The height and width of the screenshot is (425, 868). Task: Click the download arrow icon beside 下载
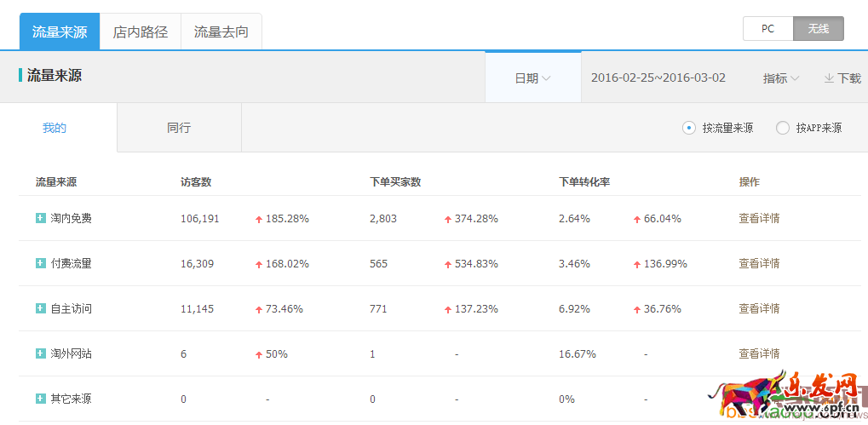pos(829,78)
